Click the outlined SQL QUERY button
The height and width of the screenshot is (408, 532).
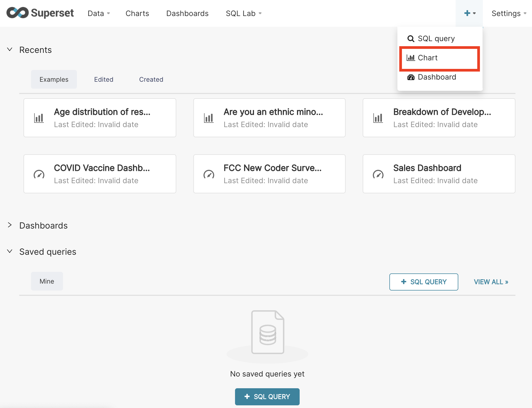[424, 282]
